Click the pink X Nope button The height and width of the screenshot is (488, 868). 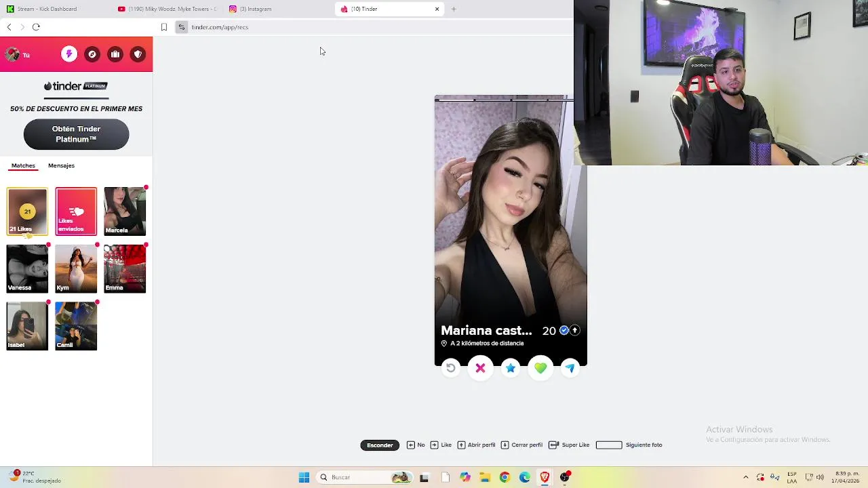480,368
